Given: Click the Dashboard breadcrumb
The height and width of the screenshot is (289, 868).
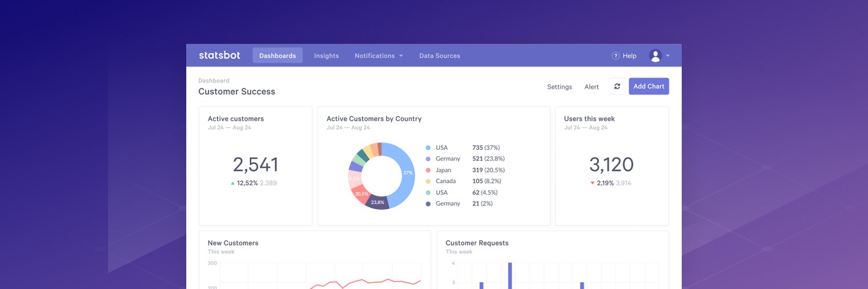Looking at the screenshot, I should click(214, 81).
